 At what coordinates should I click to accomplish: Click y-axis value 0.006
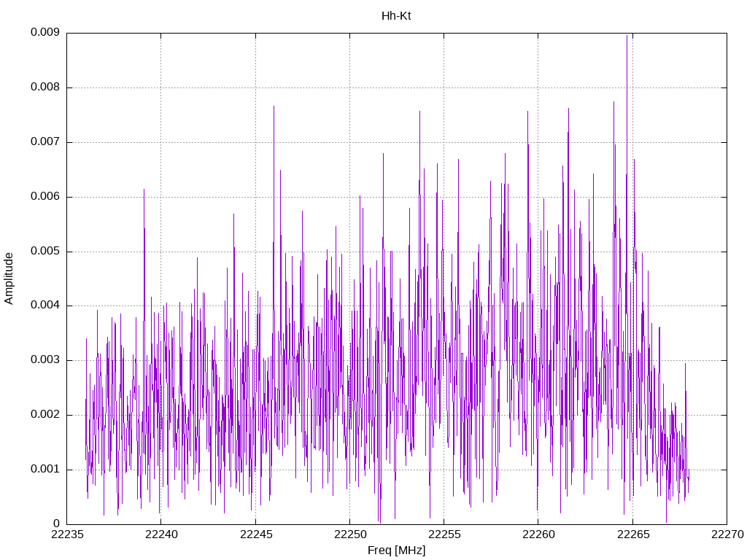44,197
